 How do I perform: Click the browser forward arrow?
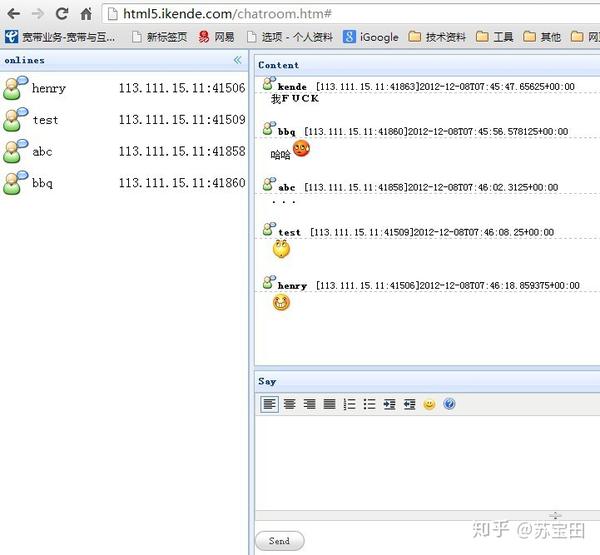click(38, 14)
